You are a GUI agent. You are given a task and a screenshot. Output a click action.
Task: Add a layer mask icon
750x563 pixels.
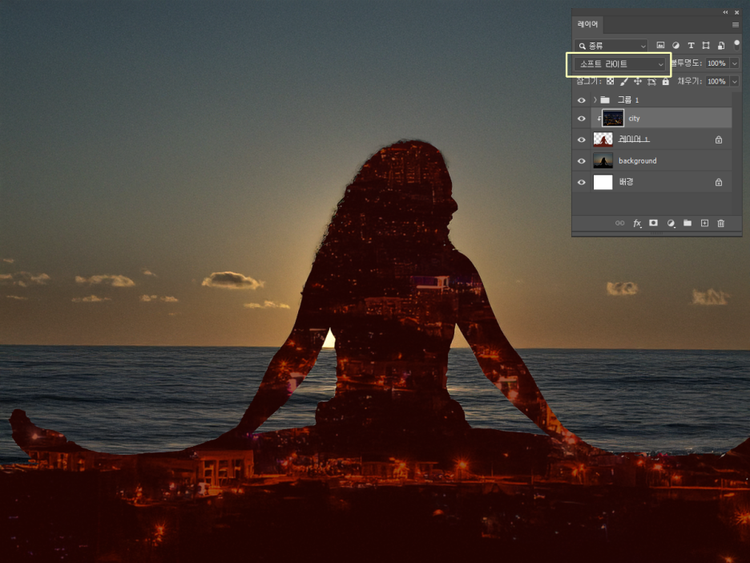(x=653, y=223)
